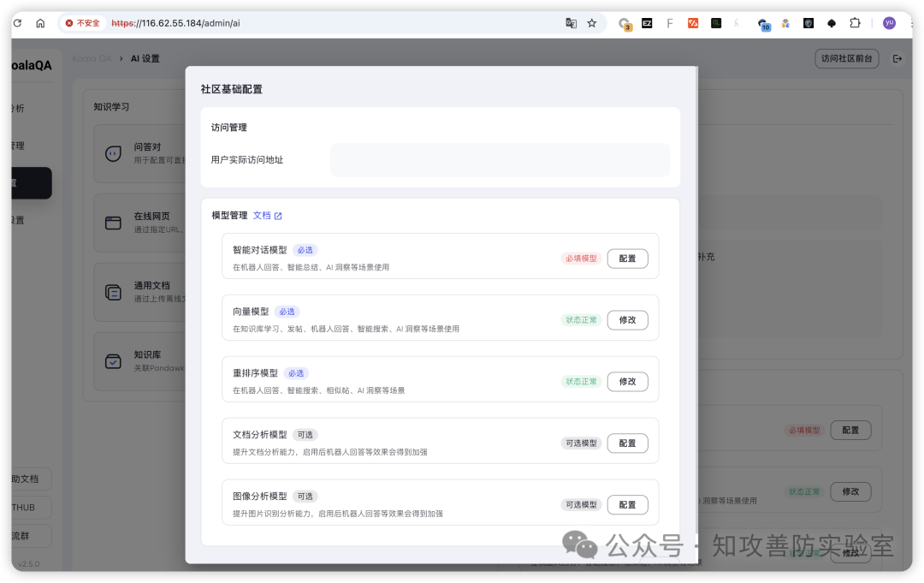Click the yu profile avatar
The width and height of the screenshot is (924, 583).
[x=889, y=23]
